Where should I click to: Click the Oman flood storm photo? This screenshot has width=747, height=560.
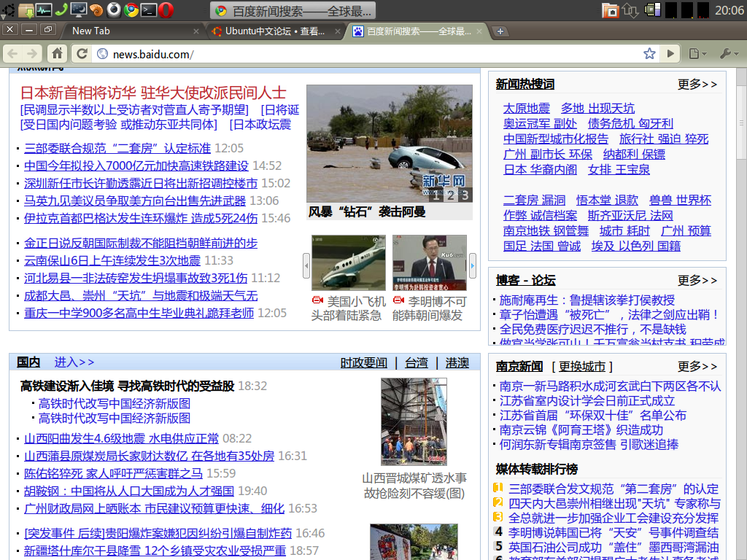tap(390, 144)
